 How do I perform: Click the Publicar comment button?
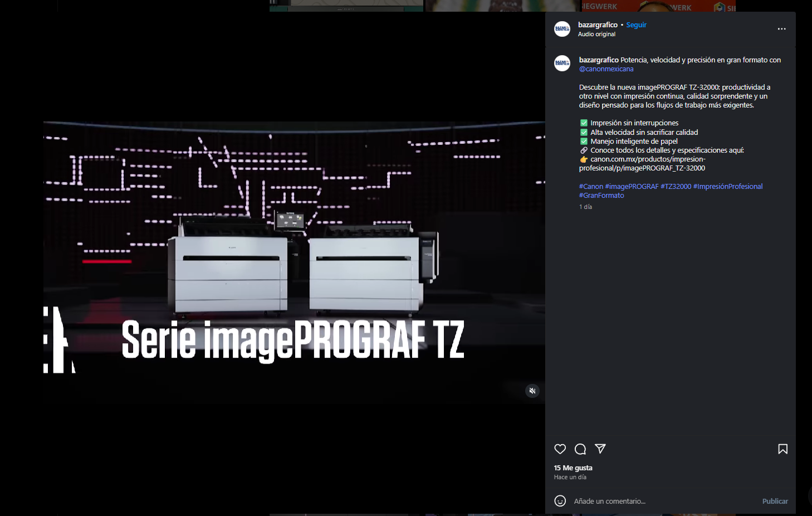(775, 502)
